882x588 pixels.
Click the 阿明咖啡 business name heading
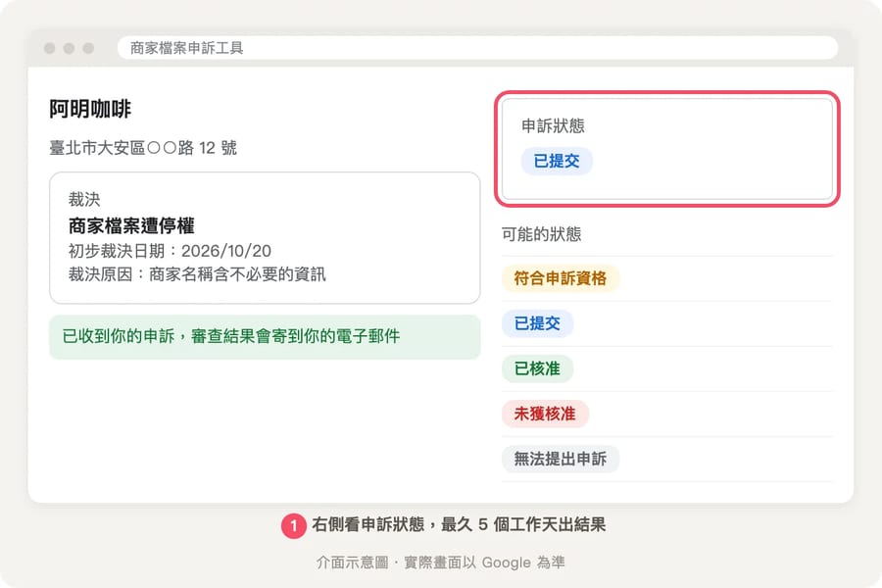[x=90, y=109]
